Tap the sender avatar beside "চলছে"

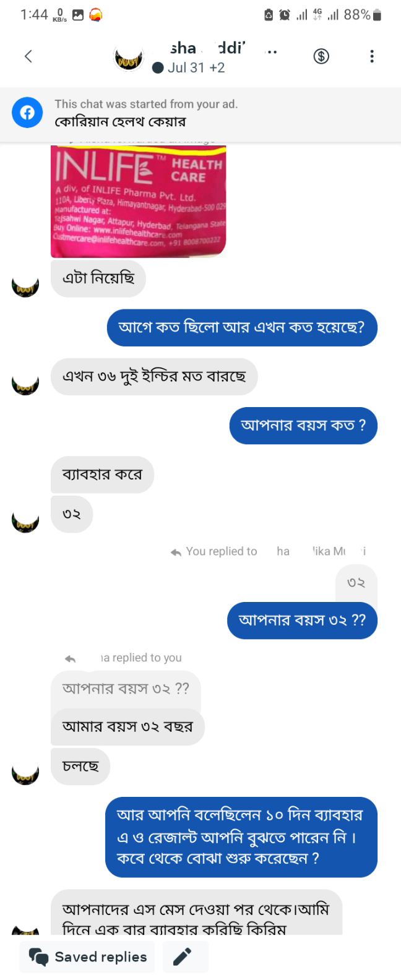25,772
